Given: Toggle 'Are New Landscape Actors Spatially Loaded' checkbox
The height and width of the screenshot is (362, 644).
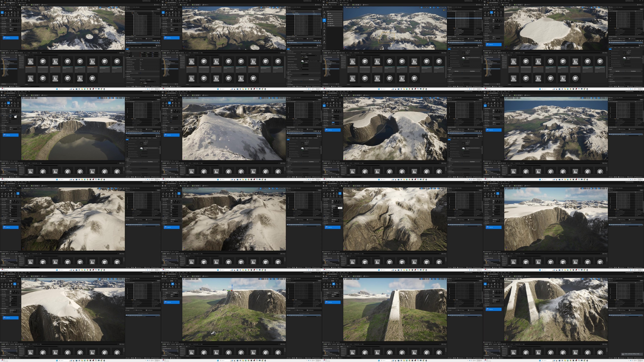Looking at the screenshot, I should (140, 73).
